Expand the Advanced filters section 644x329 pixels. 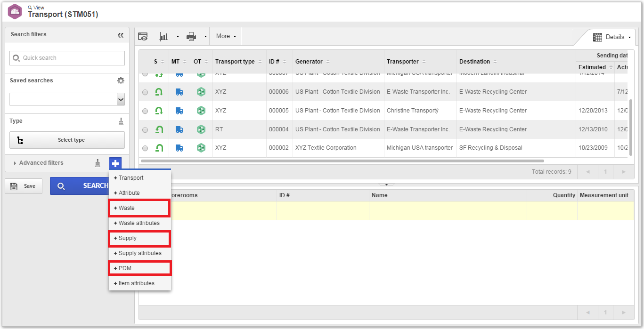coord(41,163)
